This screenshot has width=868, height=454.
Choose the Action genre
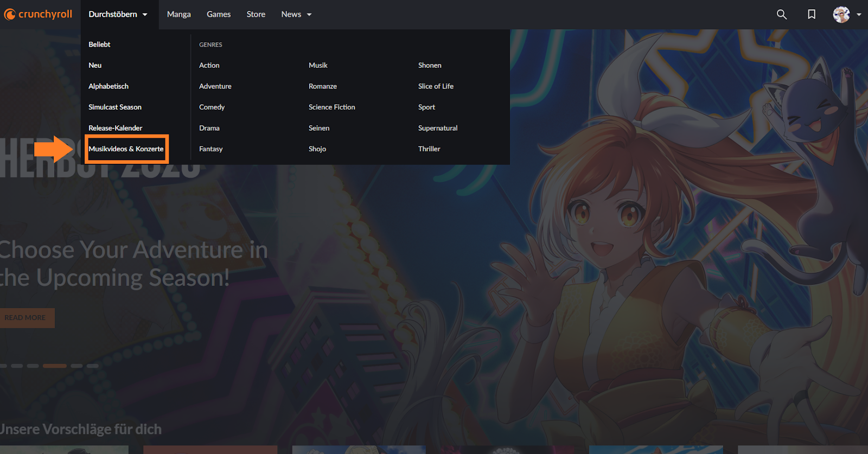pos(209,65)
